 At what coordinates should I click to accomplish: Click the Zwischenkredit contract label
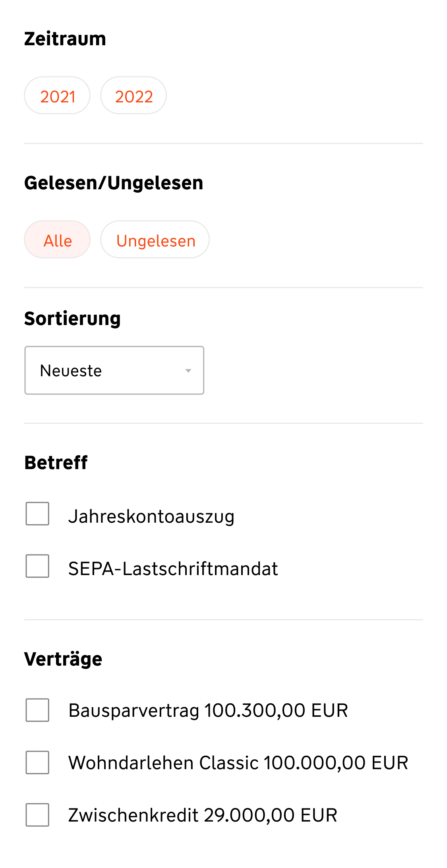[x=203, y=815]
